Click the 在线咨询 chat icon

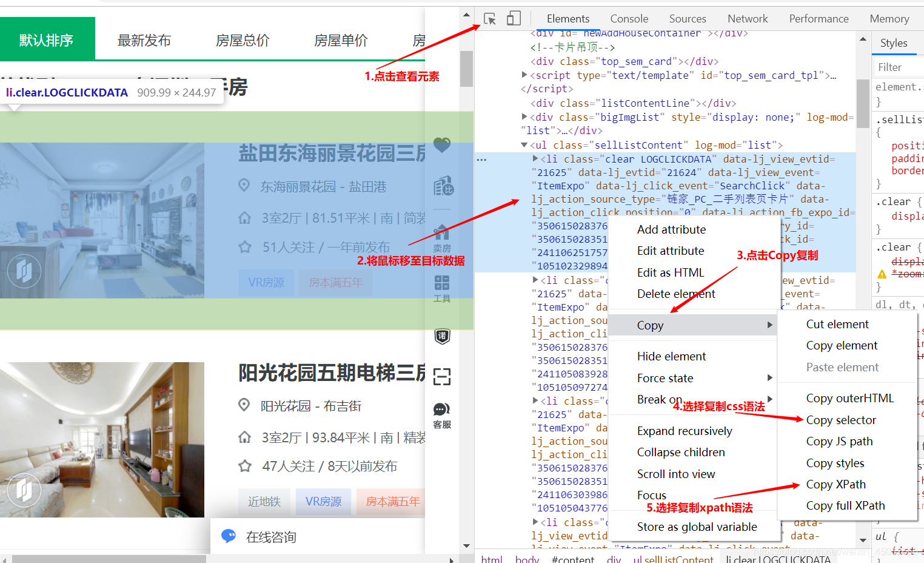pos(229,536)
